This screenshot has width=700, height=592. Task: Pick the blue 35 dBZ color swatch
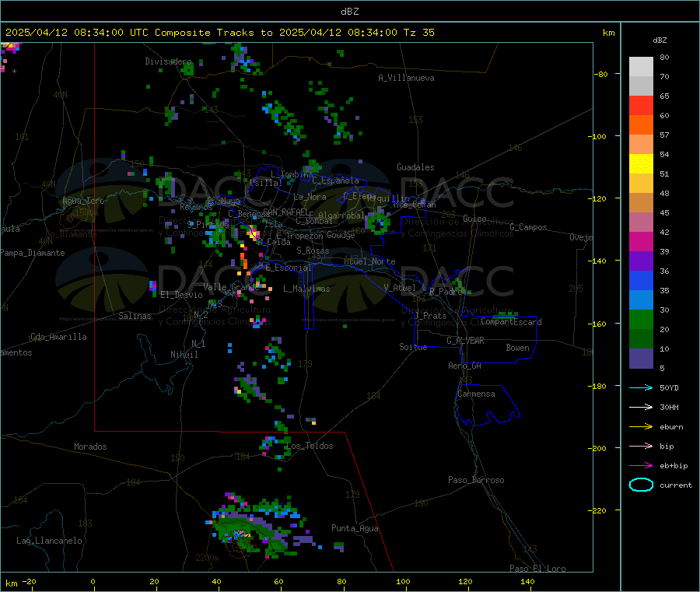click(641, 280)
